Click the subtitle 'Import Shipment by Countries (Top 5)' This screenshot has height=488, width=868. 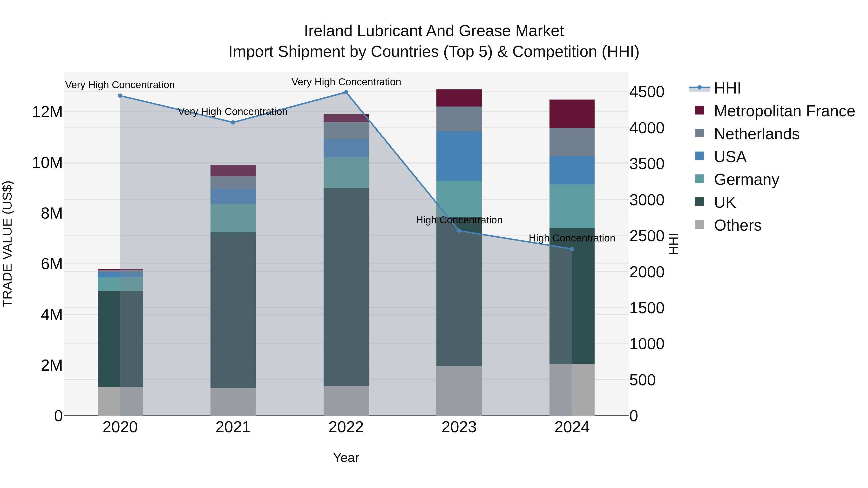coord(360,52)
